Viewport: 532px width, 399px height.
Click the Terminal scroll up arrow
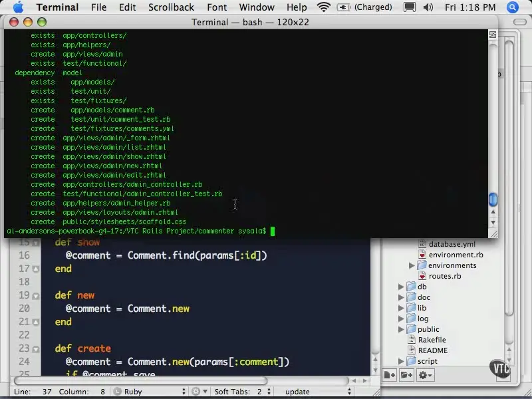493,211
